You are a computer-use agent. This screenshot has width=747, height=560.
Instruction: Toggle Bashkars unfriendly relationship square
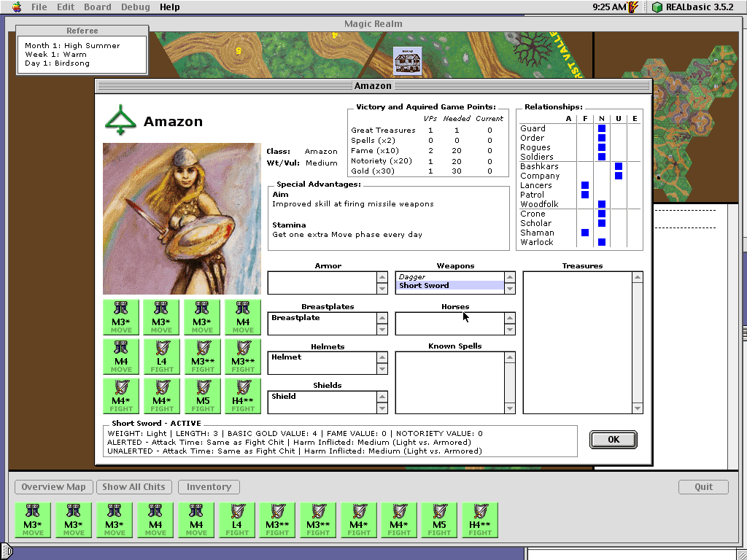click(619, 166)
